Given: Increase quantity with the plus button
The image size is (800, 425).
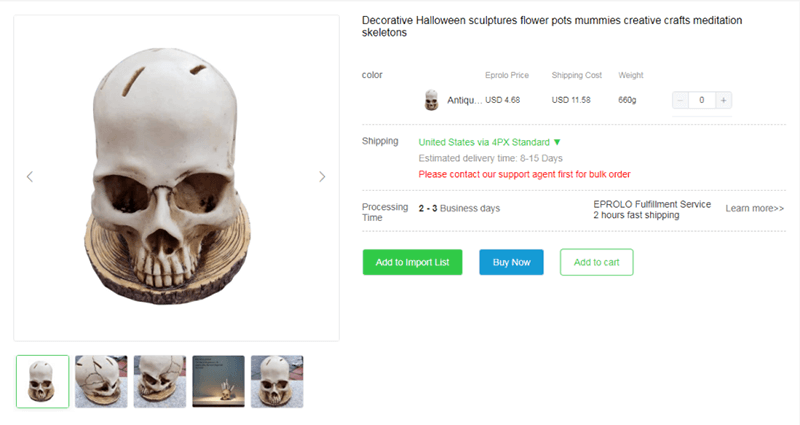Looking at the screenshot, I should coord(723,100).
